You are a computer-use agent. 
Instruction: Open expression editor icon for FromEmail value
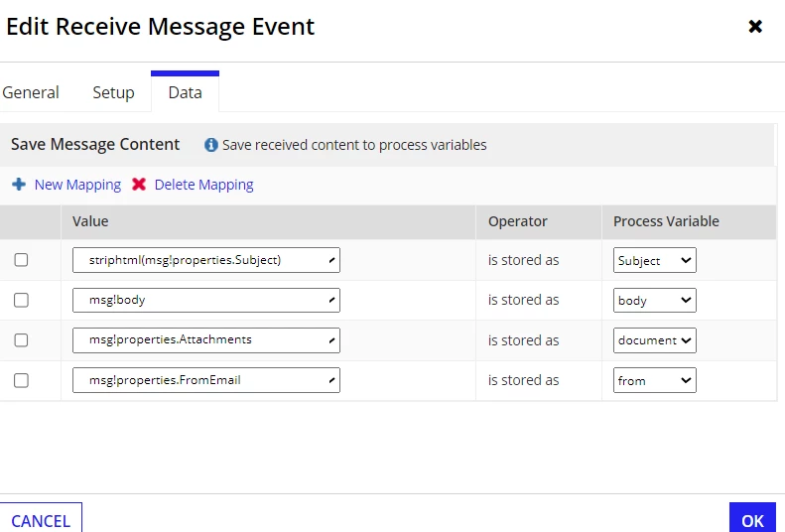[x=331, y=380]
